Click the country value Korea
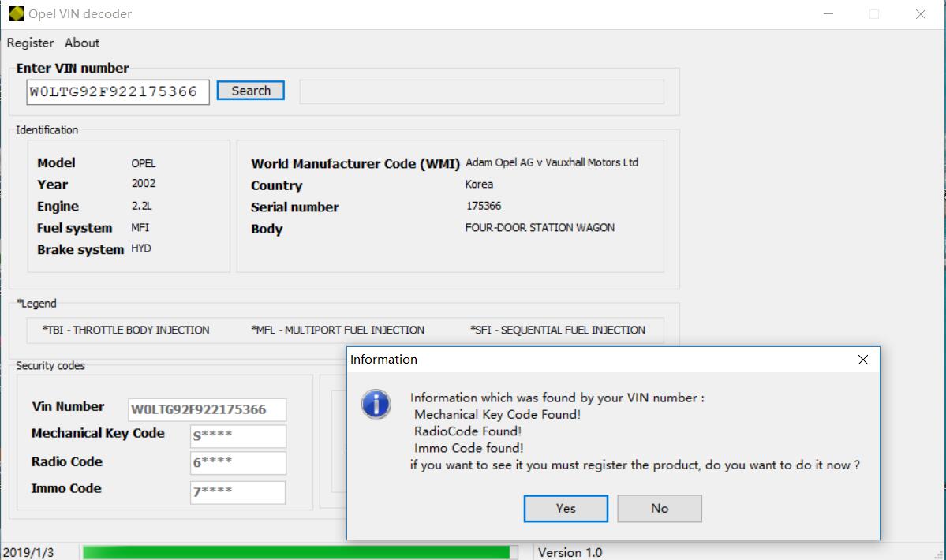Image resolution: width=946 pixels, height=560 pixels. (x=479, y=184)
